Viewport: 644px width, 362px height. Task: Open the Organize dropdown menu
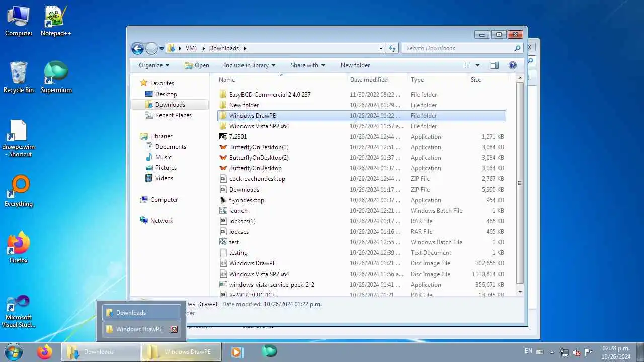[x=154, y=65]
